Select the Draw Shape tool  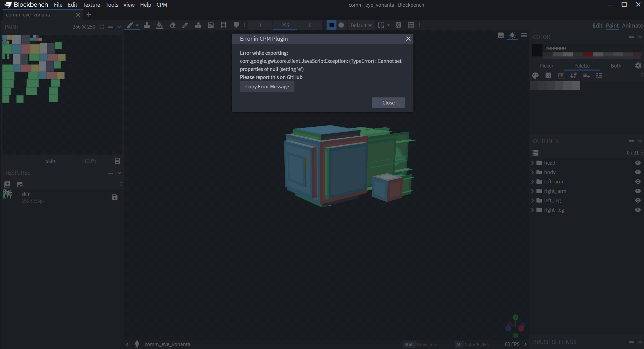[x=198, y=25]
